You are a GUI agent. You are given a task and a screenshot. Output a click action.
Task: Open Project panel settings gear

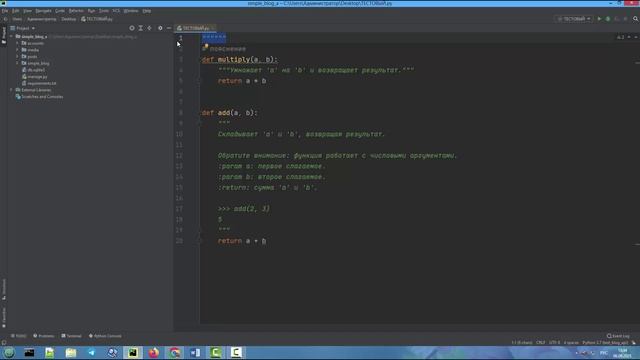pyautogui.click(x=160, y=28)
